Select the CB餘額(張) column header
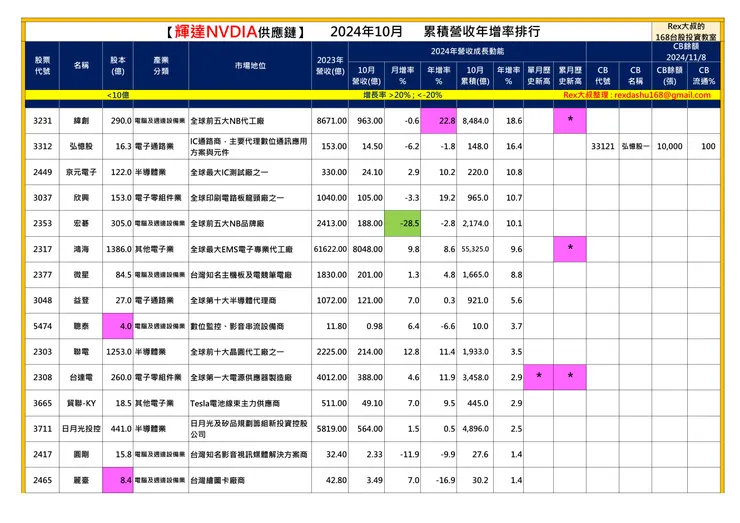The image size is (740, 523). 669,76
